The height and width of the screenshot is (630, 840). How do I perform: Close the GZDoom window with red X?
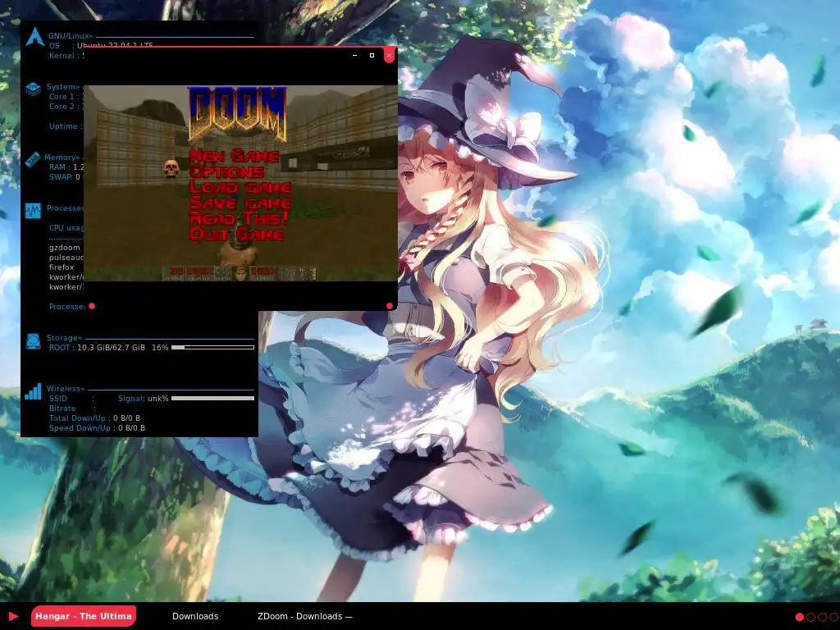point(390,55)
